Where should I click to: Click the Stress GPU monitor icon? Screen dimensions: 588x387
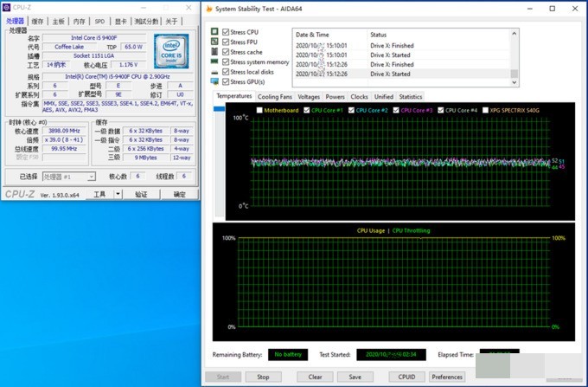(x=214, y=81)
